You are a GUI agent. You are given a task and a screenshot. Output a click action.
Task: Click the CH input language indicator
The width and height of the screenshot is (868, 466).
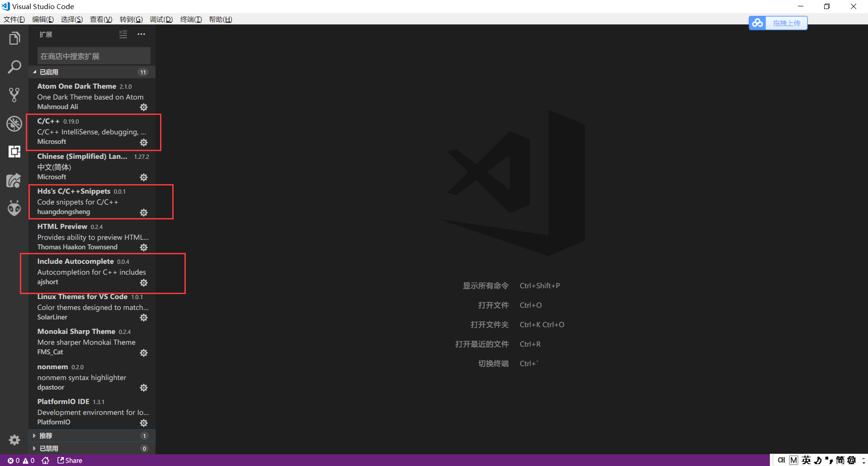[782, 460]
